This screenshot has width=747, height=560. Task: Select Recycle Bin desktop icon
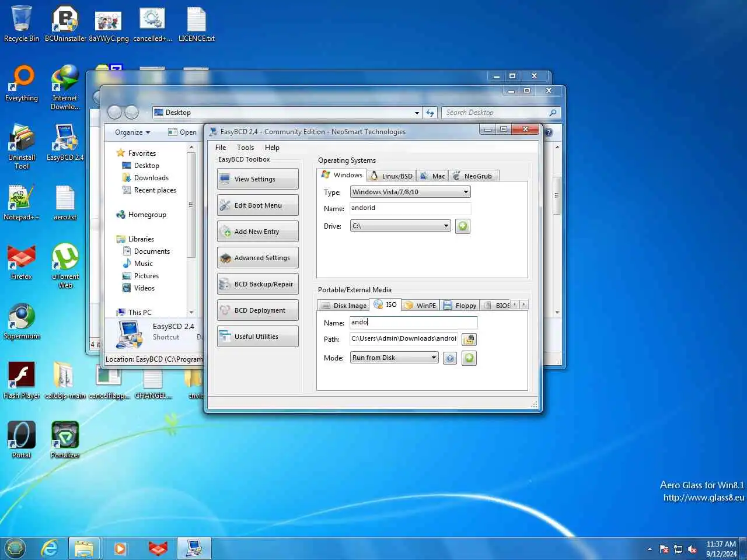tap(22, 24)
